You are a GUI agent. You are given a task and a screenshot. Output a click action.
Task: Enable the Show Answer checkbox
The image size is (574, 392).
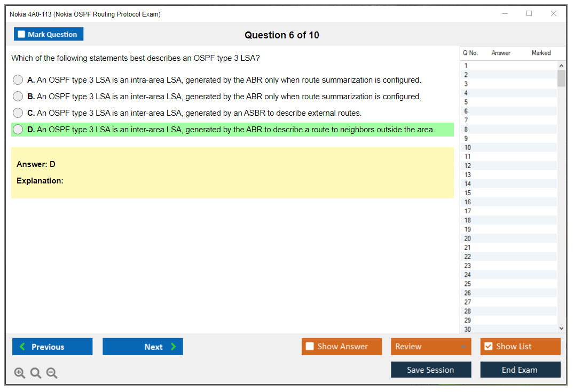point(310,347)
